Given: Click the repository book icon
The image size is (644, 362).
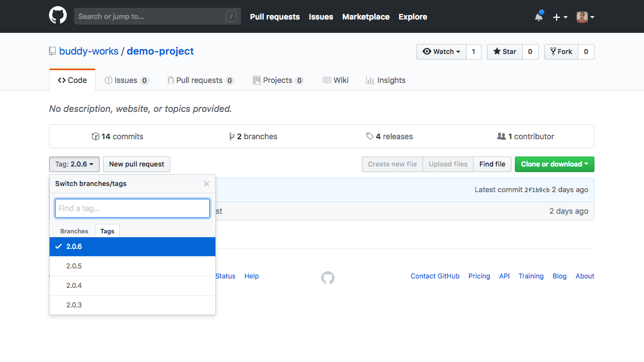Looking at the screenshot, I should tap(52, 51).
